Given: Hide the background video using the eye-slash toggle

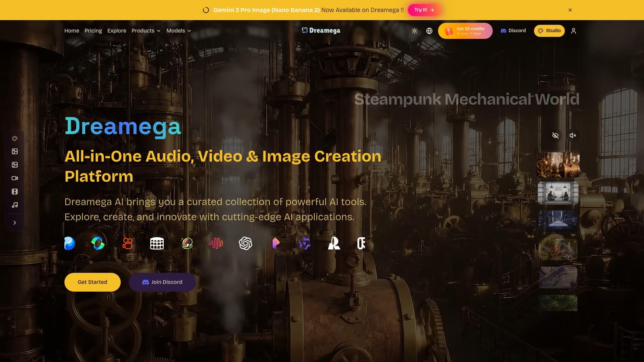Looking at the screenshot, I should point(555,135).
